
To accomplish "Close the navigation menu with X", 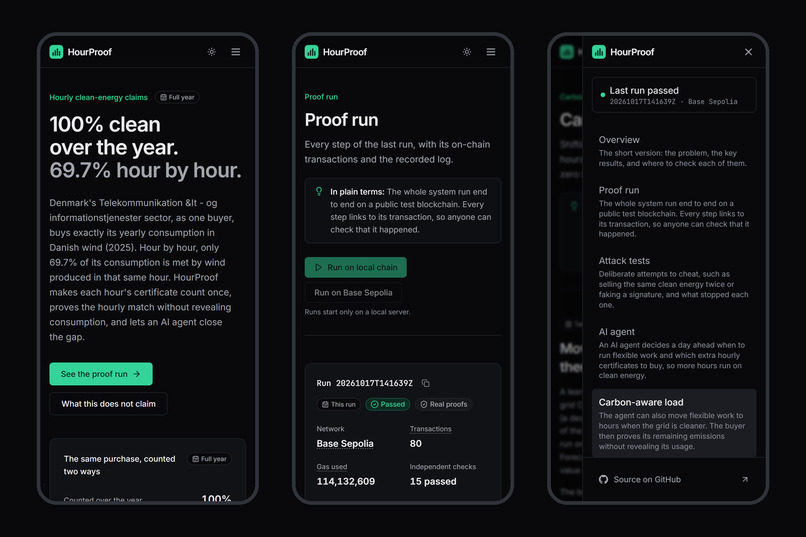I will point(748,52).
